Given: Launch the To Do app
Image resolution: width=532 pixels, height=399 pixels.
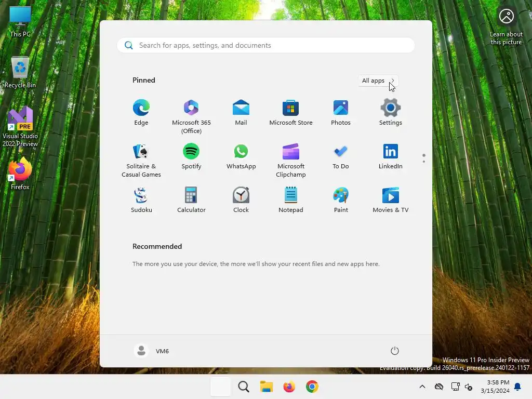Looking at the screenshot, I should click(341, 156).
